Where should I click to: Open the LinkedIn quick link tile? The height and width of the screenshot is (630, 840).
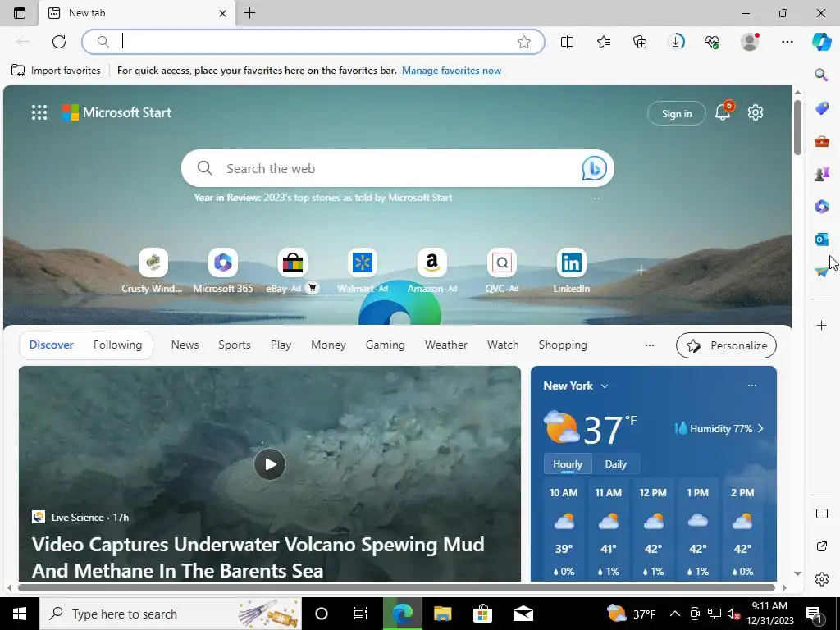pyautogui.click(x=571, y=271)
